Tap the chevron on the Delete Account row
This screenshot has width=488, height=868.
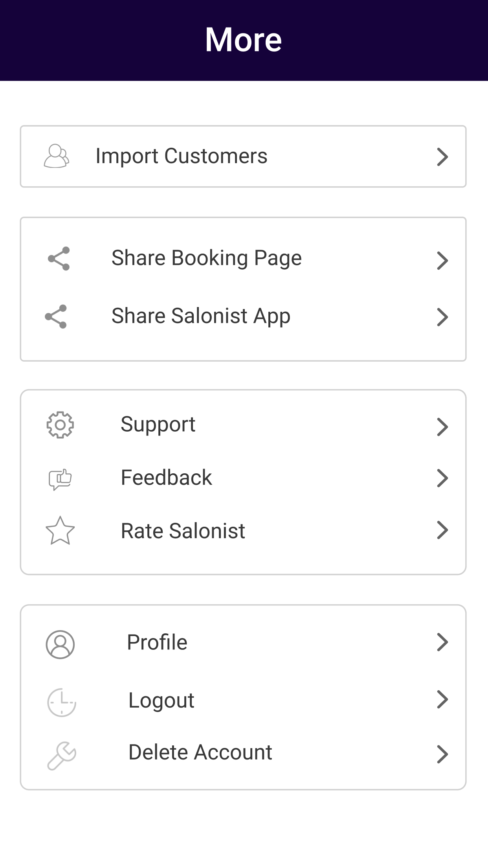[442, 754]
